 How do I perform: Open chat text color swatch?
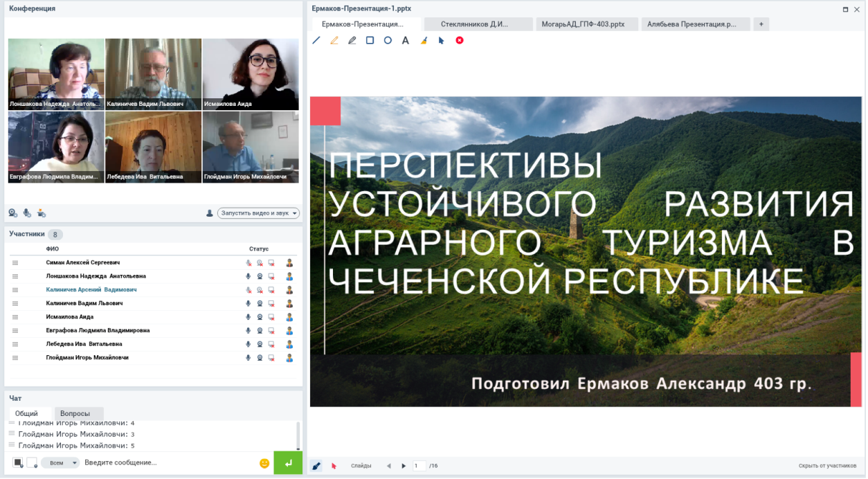[x=18, y=463]
